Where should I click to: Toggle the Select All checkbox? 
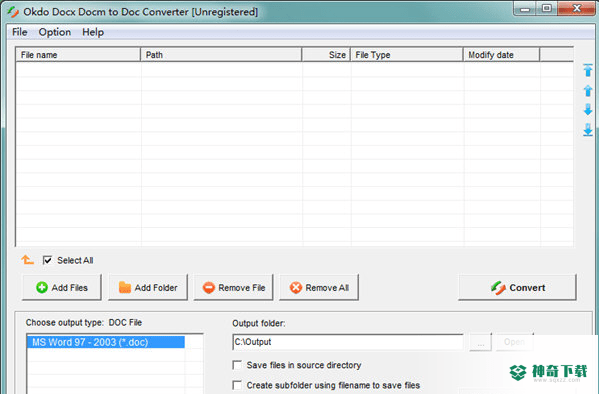click(x=47, y=260)
